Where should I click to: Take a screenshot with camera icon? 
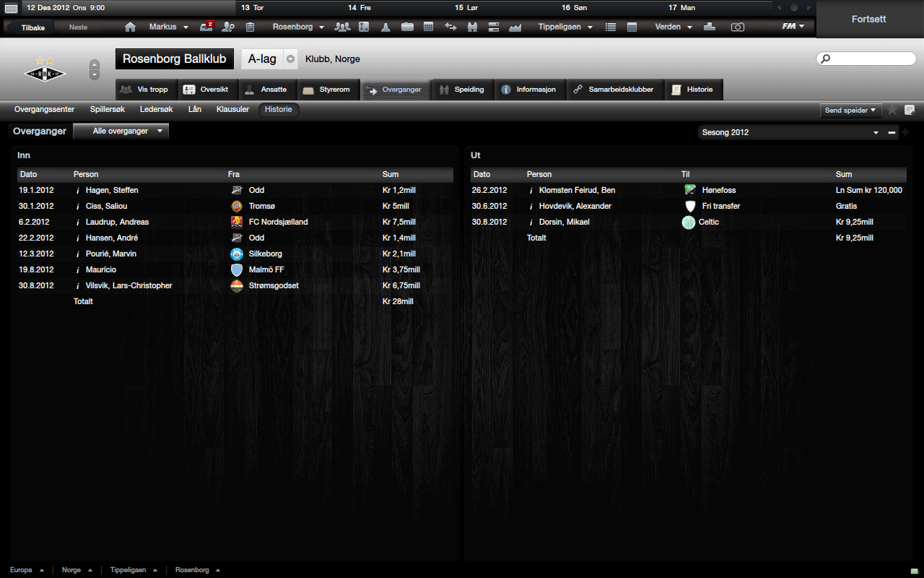[x=737, y=27]
